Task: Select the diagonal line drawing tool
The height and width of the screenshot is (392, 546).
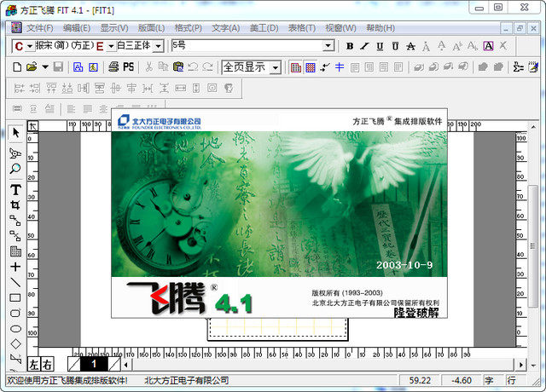Action: point(15,282)
